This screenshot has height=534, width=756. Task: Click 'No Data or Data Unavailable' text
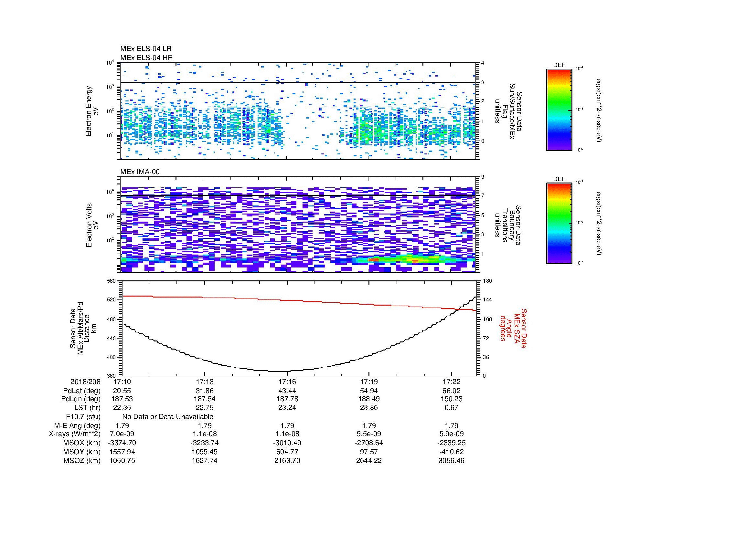(x=168, y=416)
